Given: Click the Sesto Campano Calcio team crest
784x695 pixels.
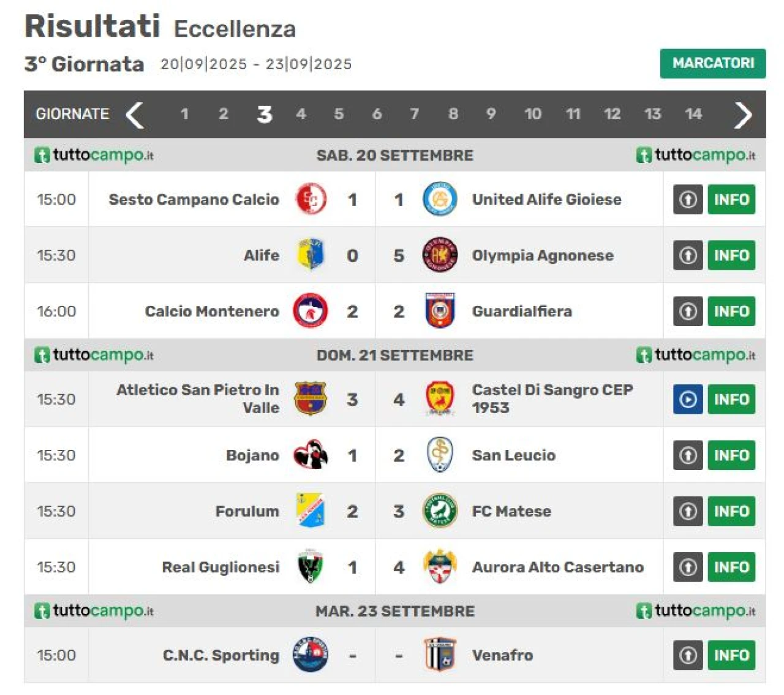Looking at the screenshot, I should point(311,199).
